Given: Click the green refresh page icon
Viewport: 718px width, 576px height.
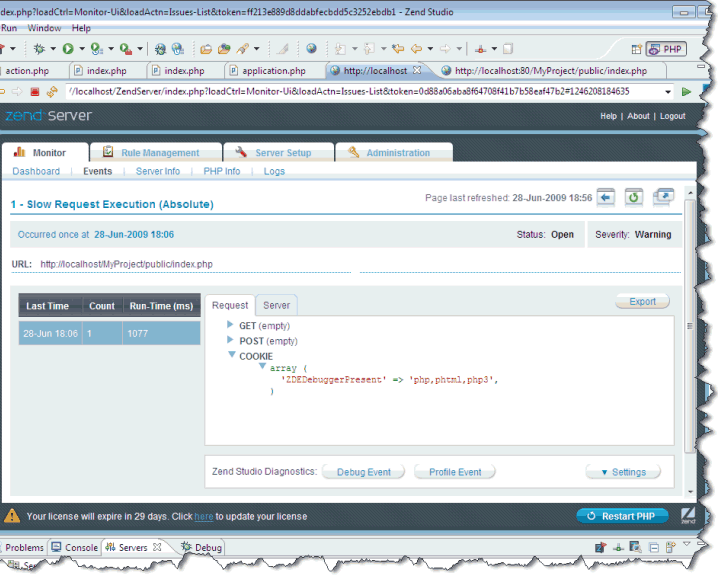Looking at the screenshot, I should pos(633,197).
